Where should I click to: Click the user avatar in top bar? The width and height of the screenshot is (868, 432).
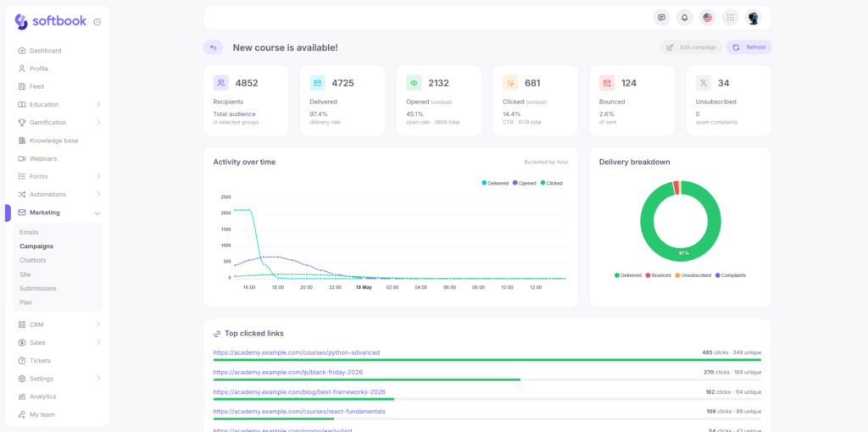(x=753, y=18)
